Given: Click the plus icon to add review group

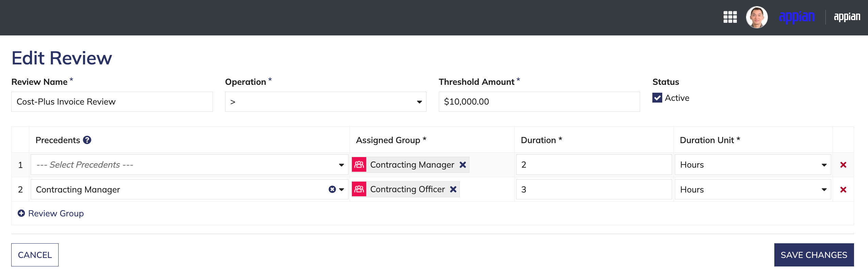Looking at the screenshot, I should [x=21, y=213].
